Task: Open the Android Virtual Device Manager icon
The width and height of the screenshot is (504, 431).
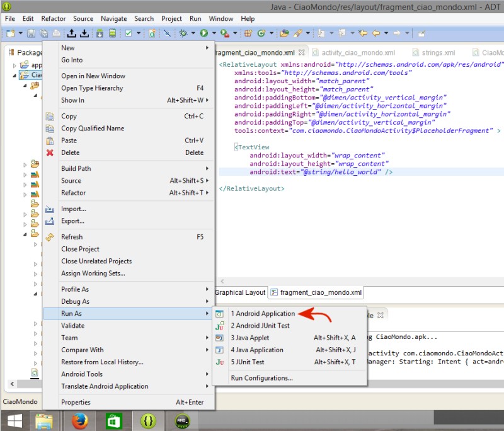Action: click(x=112, y=33)
